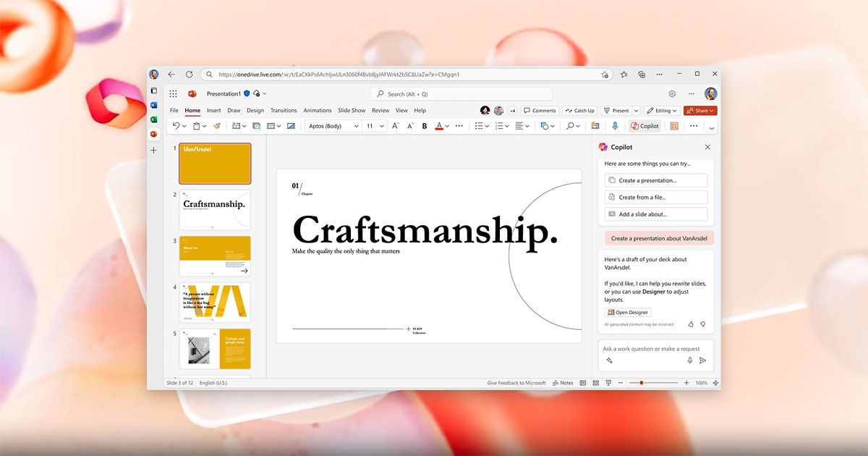Open the Slide Show tab

point(352,111)
